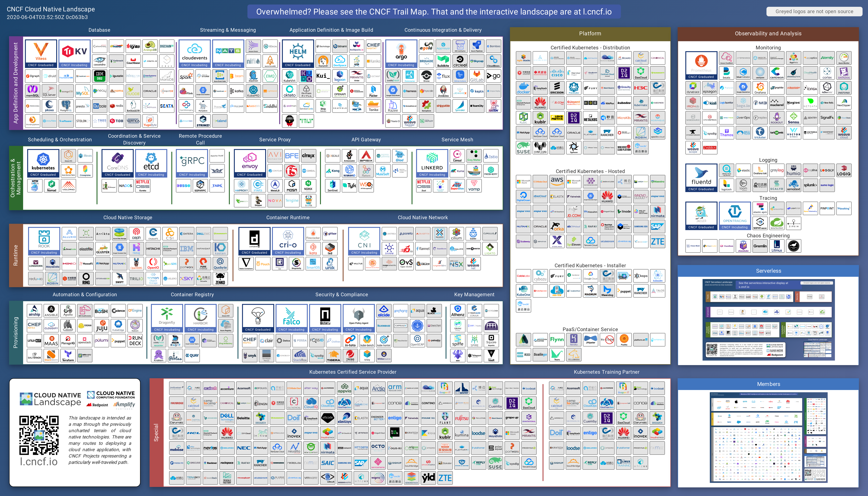Click the CoreDNS logo card

coord(118,163)
